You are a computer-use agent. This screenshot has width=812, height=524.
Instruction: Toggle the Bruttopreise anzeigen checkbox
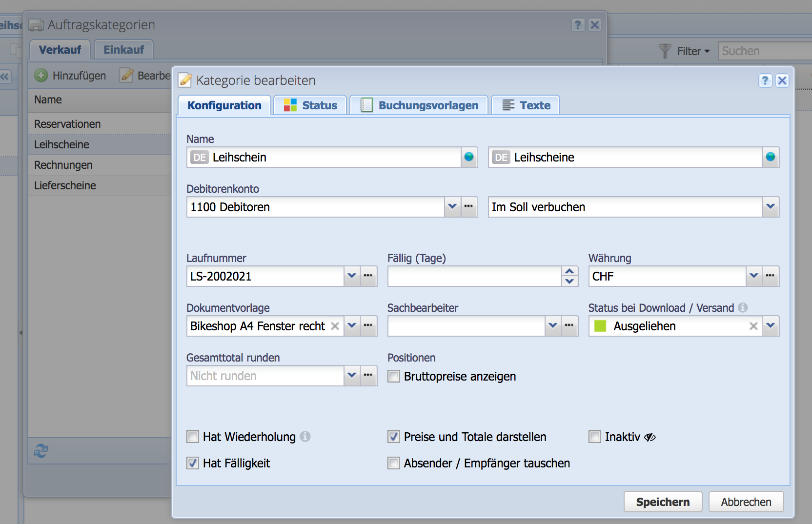394,376
